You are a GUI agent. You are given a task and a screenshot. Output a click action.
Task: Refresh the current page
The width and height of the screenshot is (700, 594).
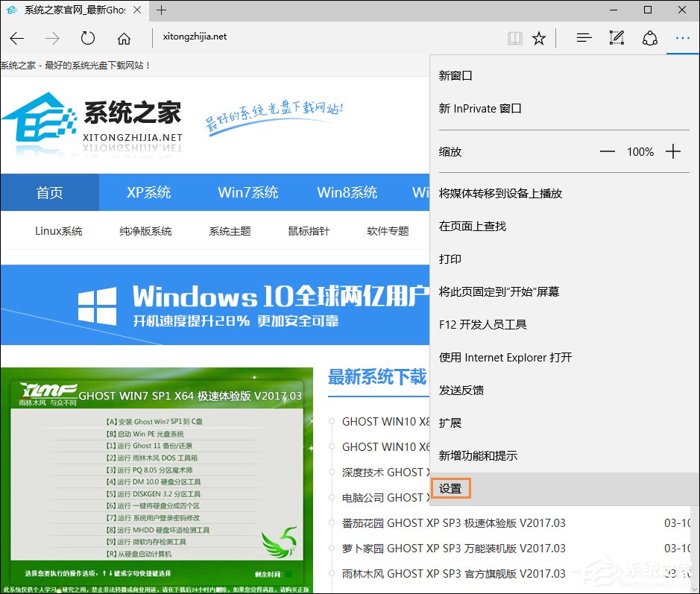87,38
